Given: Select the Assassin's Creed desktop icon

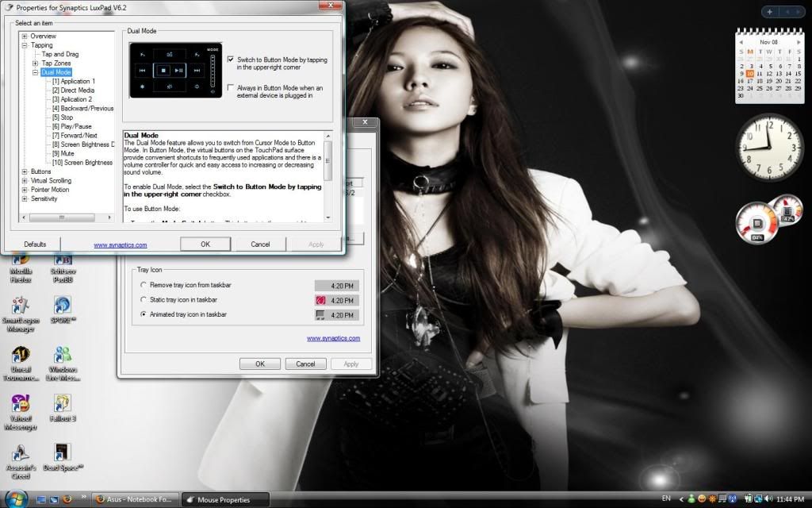Looking at the screenshot, I should coord(21,461).
